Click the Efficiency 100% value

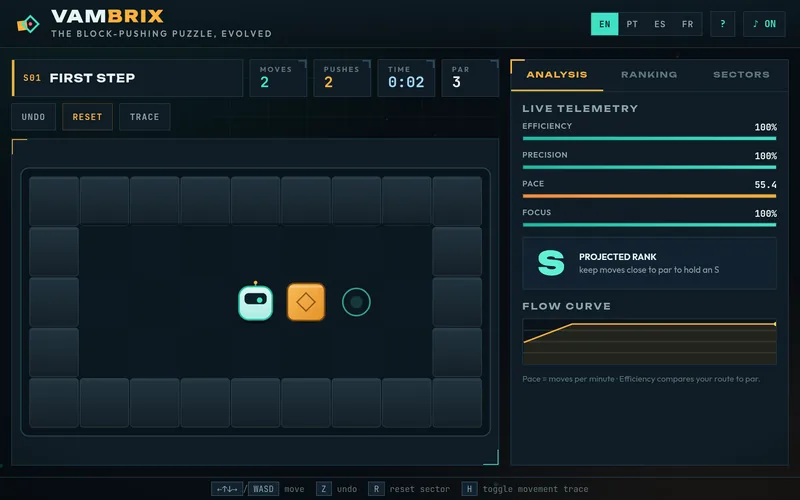(x=765, y=127)
